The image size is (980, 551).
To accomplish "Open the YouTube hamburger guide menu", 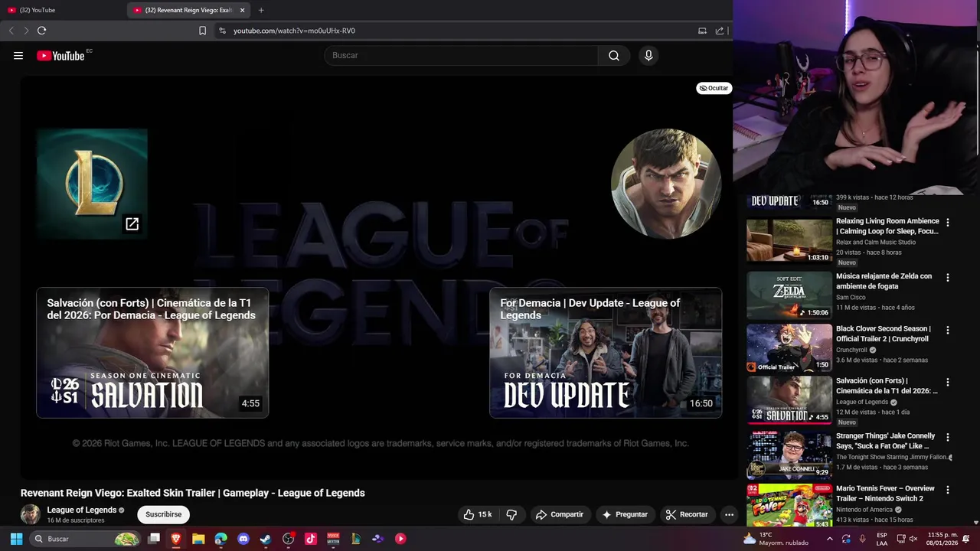I will tap(18, 55).
